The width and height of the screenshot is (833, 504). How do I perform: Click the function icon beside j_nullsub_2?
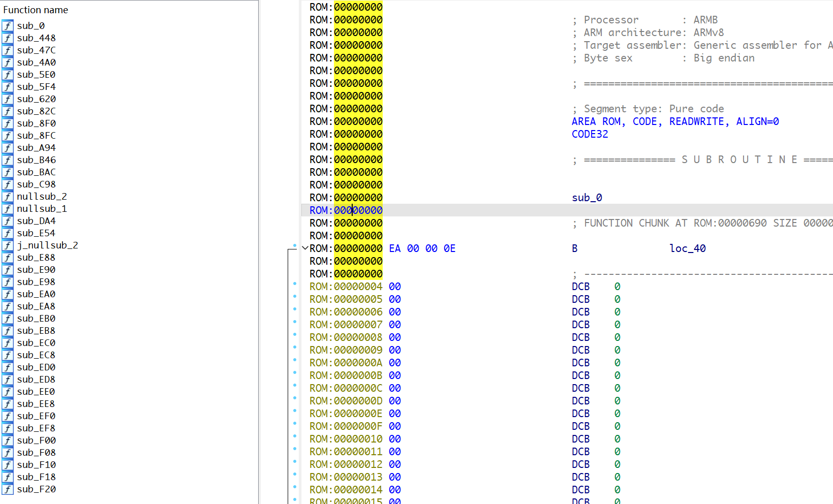pos(8,245)
